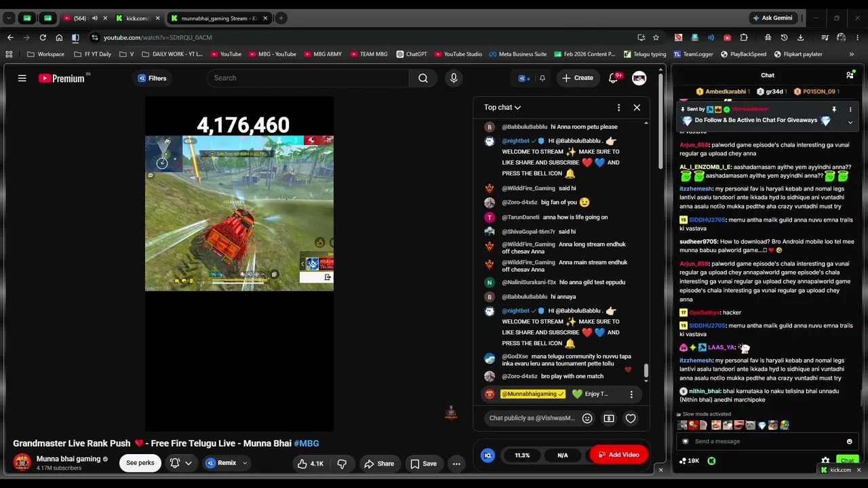The image size is (868, 488).
Task: Click the search magnifier button
Action: pyautogui.click(x=423, y=78)
